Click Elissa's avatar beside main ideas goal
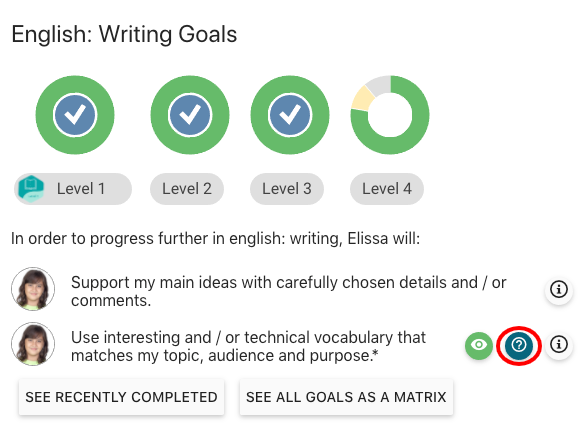Image resolution: width=586 pixels, height=426 pixels. coord(33,289)
